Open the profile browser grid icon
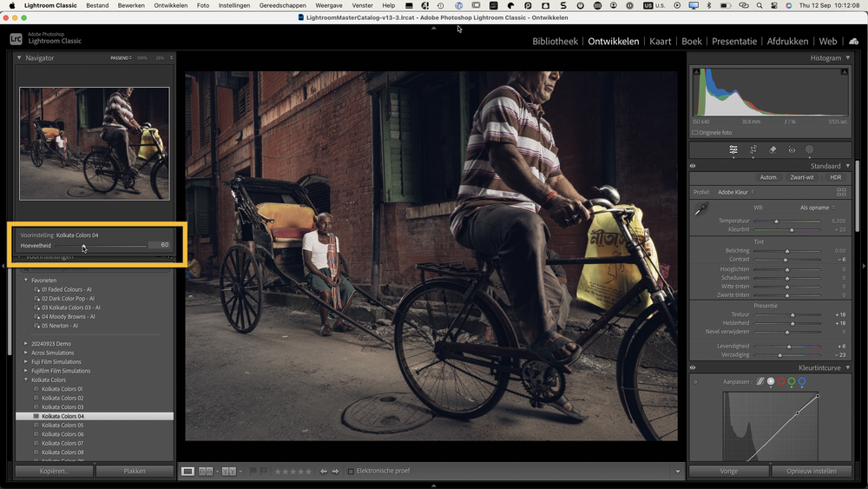The width and height of the screenshot is (868, 489). [x=841, y=192]
